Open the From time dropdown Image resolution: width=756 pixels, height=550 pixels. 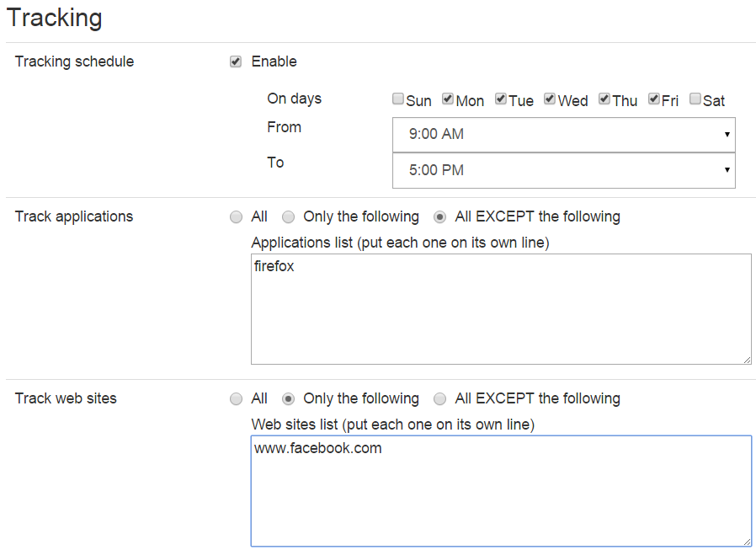pos(563,135)
